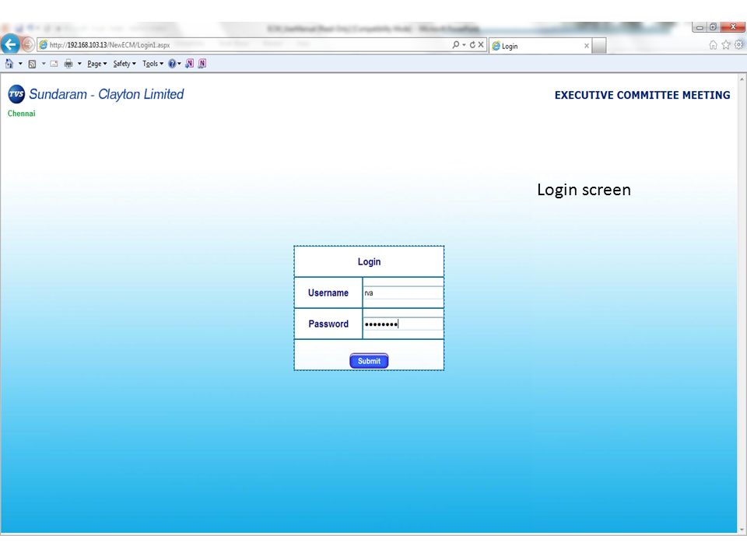Open Favorites with the star icon

pyautogui.click(x=725, y=45)
